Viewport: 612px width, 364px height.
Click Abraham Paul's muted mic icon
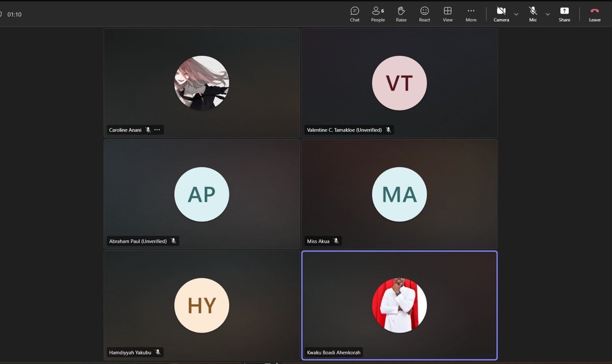(173, 241)
